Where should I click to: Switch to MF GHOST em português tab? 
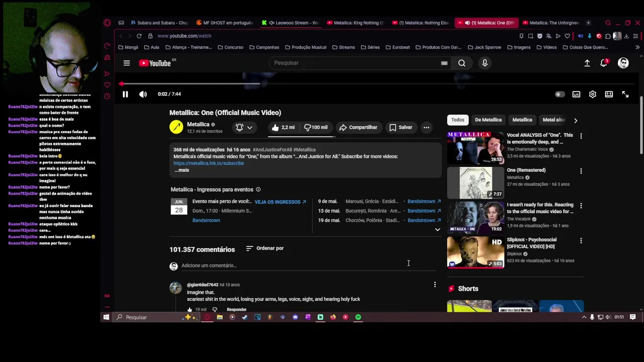point(225,23)
